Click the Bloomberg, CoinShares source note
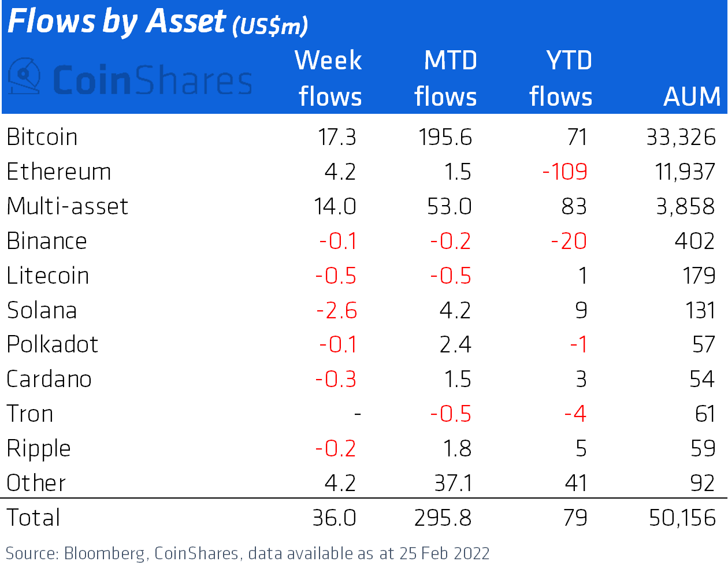Viewport: 728px width, 576px height. 247,553
